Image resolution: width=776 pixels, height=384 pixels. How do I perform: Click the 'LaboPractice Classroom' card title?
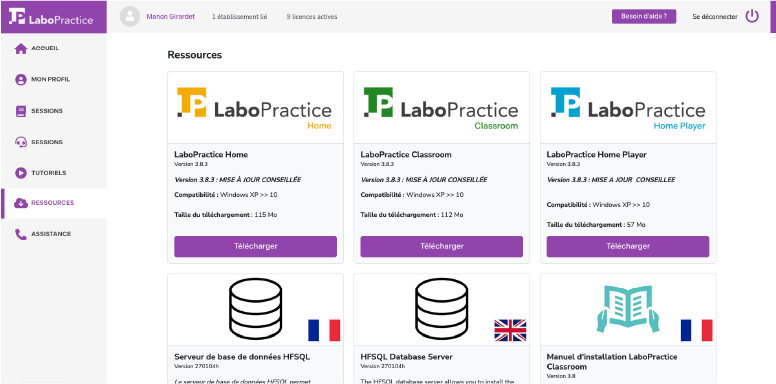click(406, 154)
